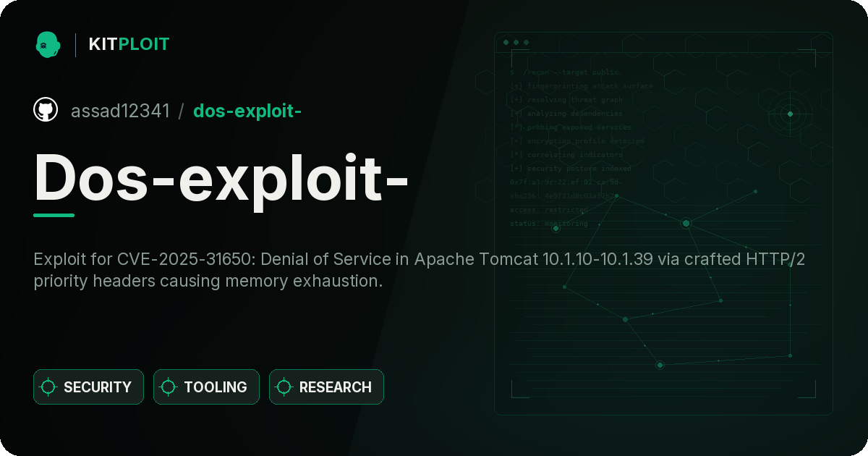The image size is (868, 456).
Task: Click the 'fingerprinting attack surface' terminal line
Action: tap(581, 86)
